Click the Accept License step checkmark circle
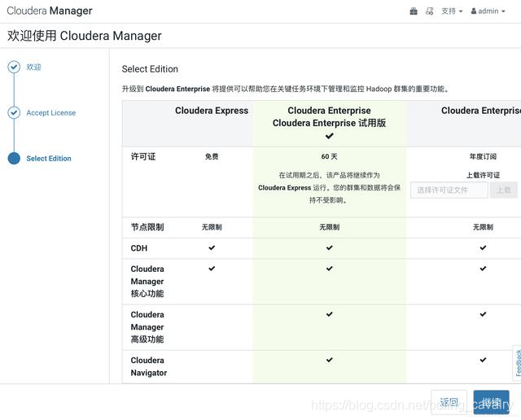This screenshot has width=521, height=420. tap(14, 113)
